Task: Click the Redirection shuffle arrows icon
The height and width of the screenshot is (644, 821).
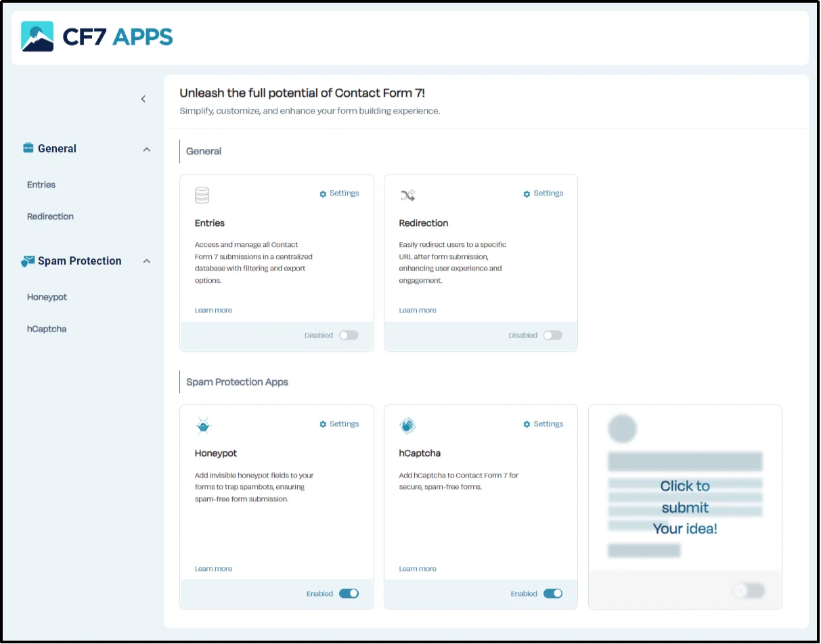Action: (407, 195)
